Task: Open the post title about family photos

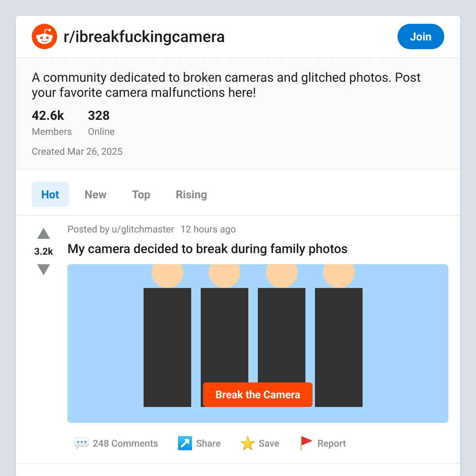Action: coord(207,249)
